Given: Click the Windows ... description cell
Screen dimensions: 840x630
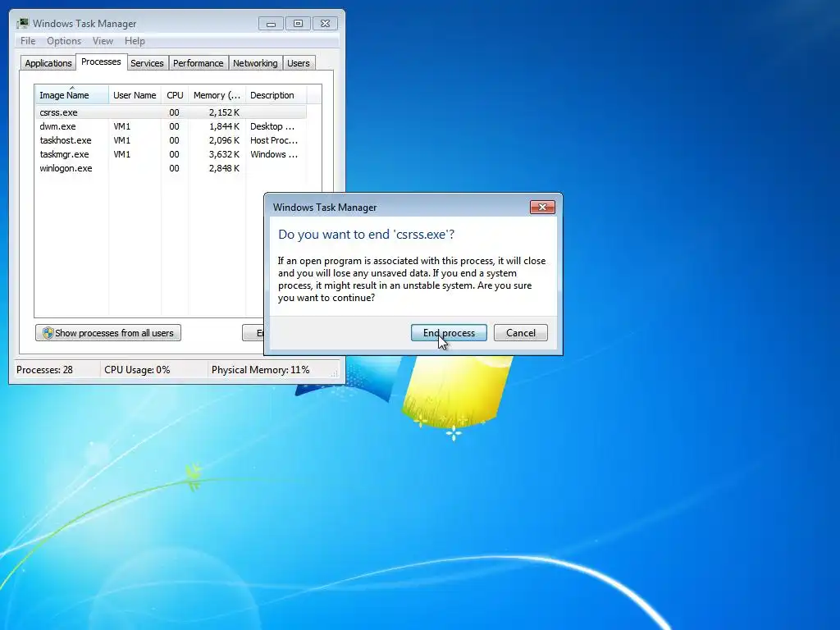Looking at the screenshot, I should 274,154.
